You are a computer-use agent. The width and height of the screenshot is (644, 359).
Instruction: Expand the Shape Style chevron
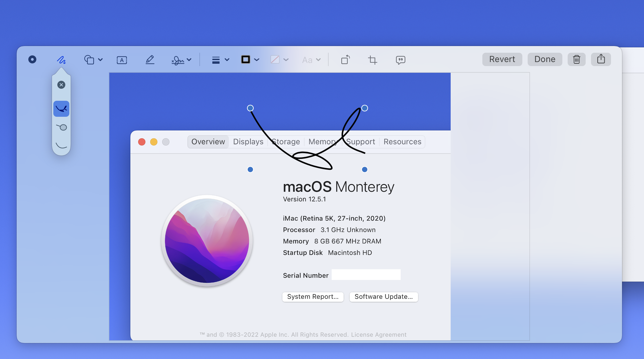point(227,60)
